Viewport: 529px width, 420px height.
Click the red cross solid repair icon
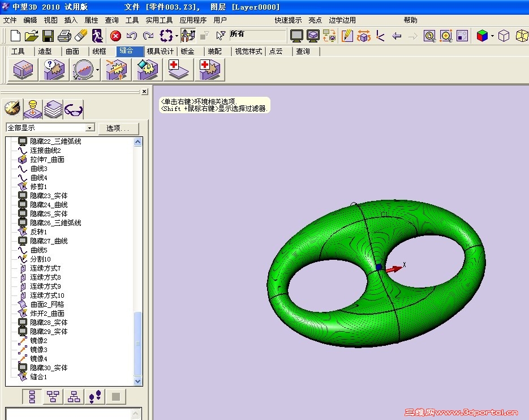pyautogui.click(x=209, y=70)
